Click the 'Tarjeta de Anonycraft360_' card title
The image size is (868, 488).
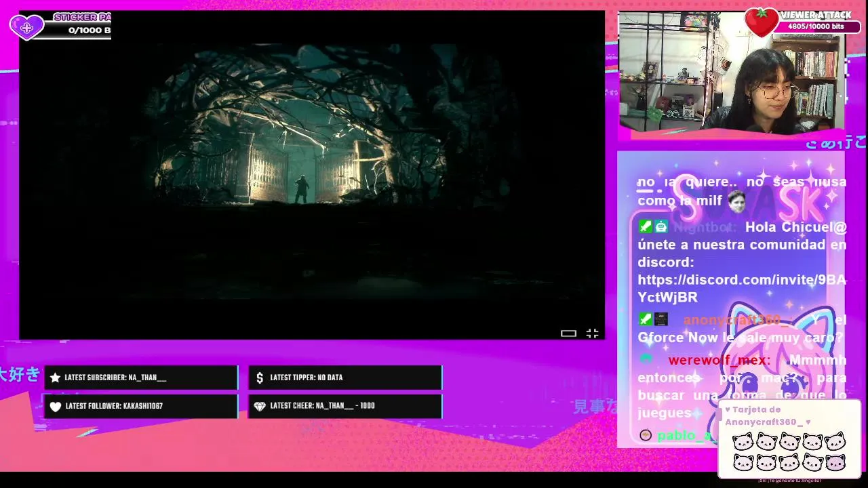pyautogui.click(x=768, y=415)
